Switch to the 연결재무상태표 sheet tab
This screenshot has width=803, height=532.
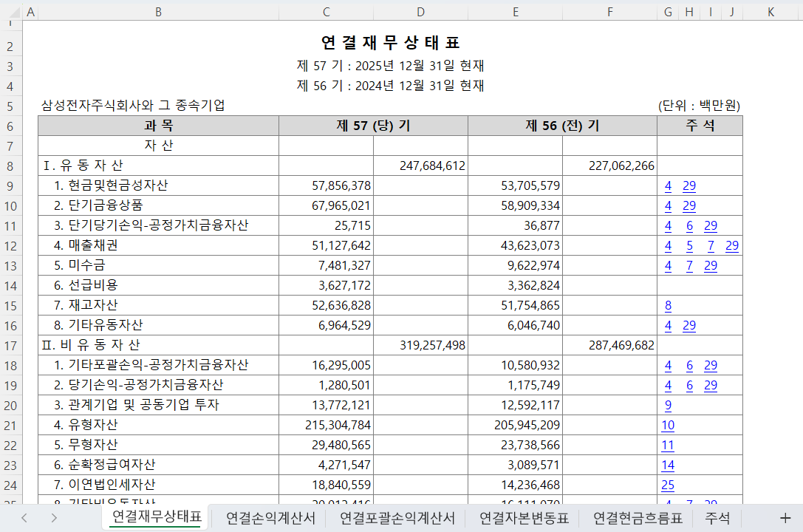tap(157, 516)
